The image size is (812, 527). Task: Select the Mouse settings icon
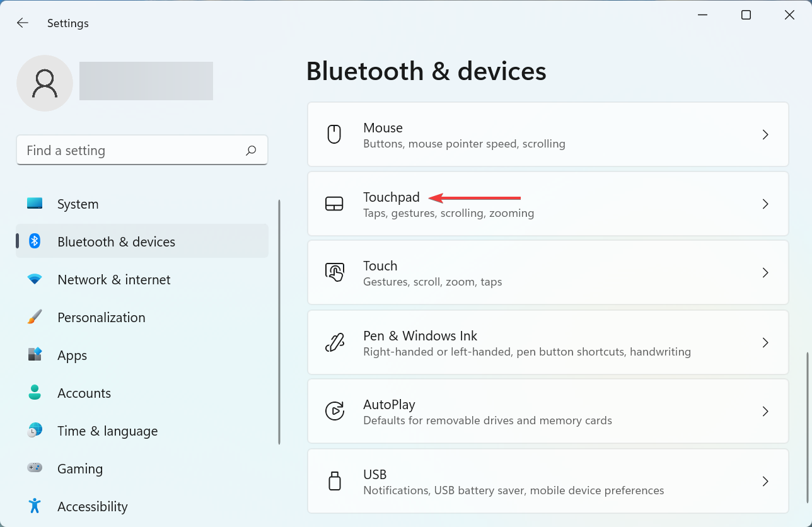click(x=335, y=134)
